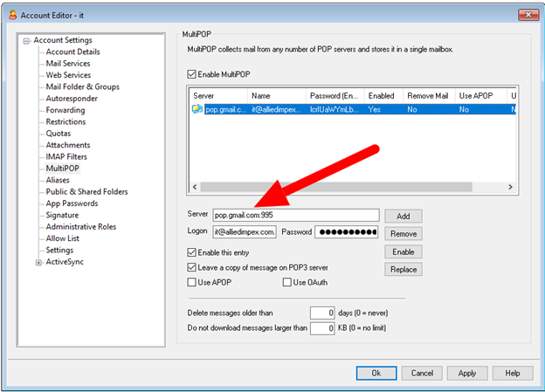
Task: Toggle Enable this entry checkbox
Action: click(x=192, y=252)
